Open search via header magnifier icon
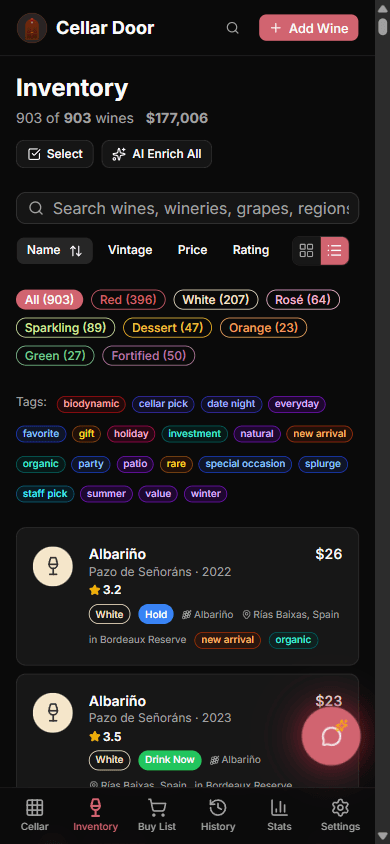 pyautogui.click(x=232, y=28)
